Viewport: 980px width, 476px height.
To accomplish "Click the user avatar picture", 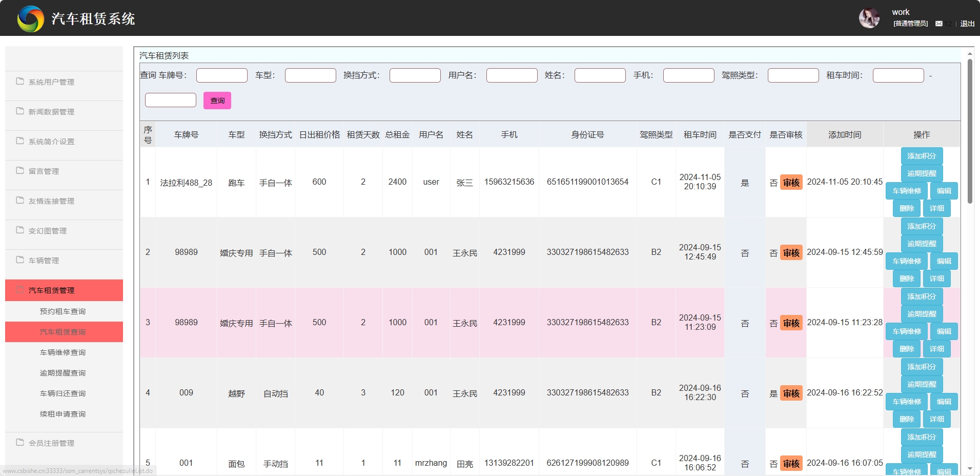I will coord(869,18).
